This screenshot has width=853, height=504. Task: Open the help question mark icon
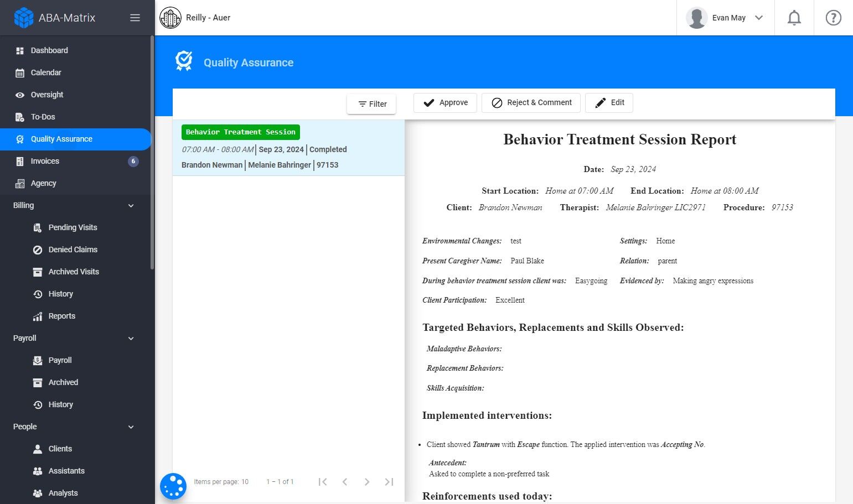tap(833, 18)
